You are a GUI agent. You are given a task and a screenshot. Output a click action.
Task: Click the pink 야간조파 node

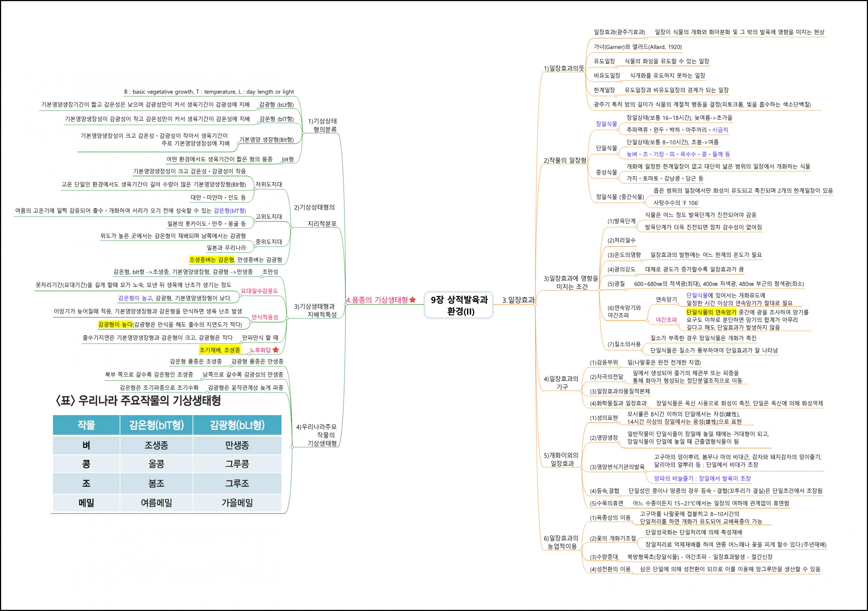coord(666,320)
